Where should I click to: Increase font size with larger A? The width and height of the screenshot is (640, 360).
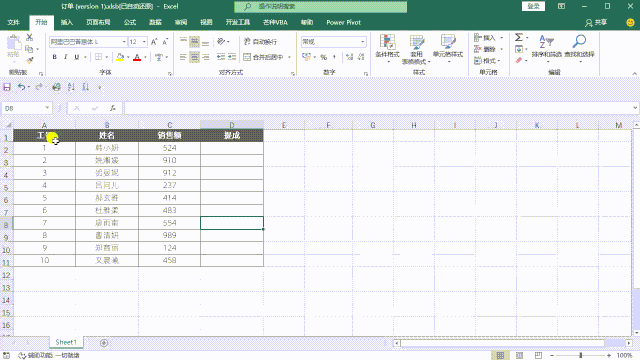[x=154, y=42]
